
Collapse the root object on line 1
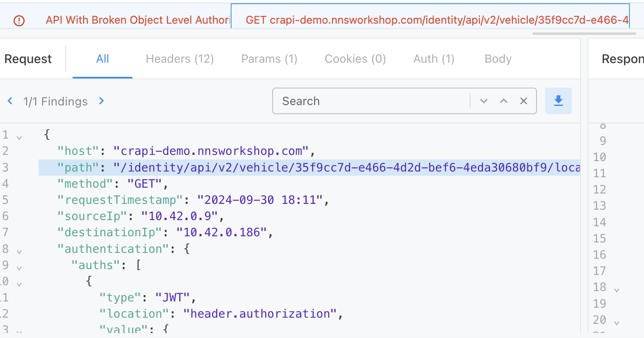click(19, 137)
